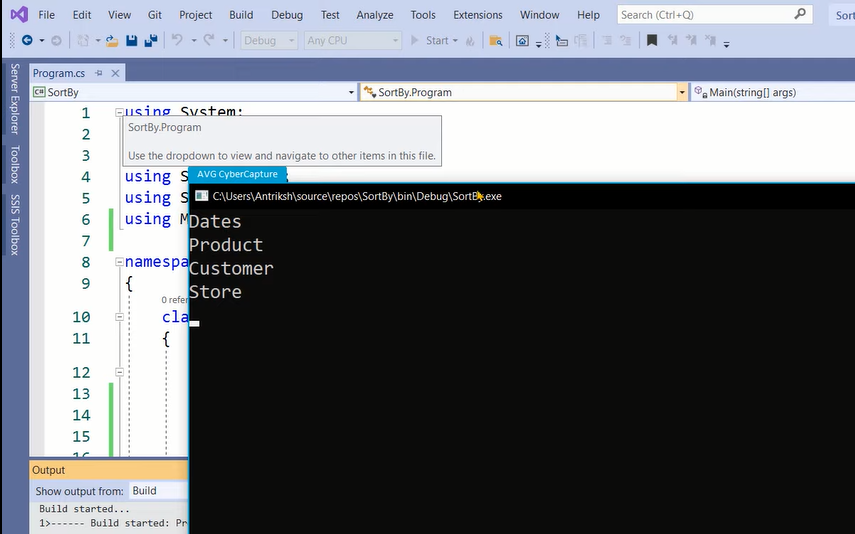Image resolution: width=855 pixels, height=534 pixels.
Task: Open the Redo history dropdown arrow
Action: pos(225,41)
